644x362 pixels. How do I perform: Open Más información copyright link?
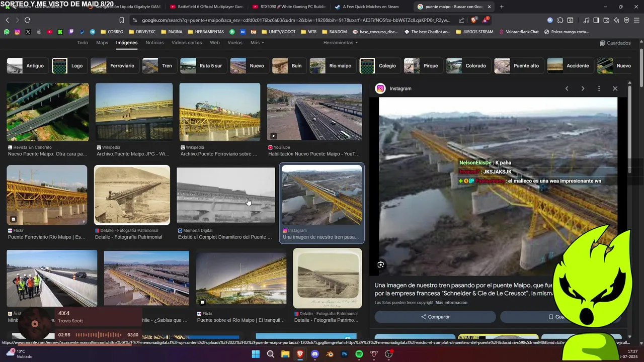click(451, 303)
